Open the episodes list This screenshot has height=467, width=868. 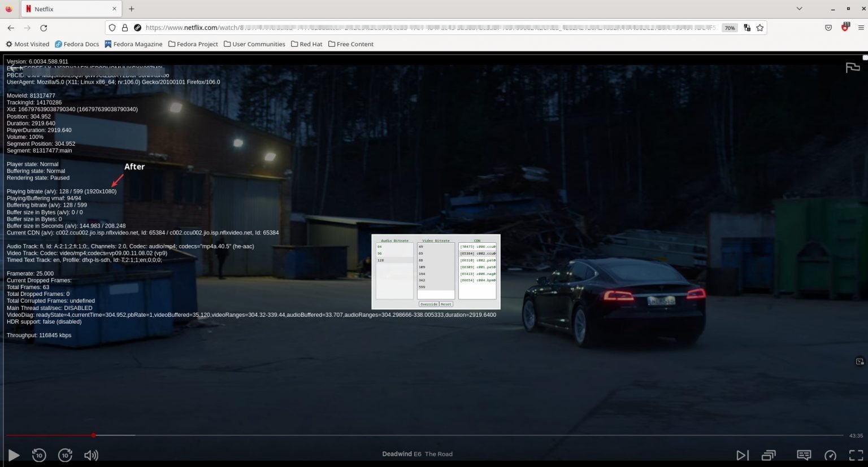(769, 455)
